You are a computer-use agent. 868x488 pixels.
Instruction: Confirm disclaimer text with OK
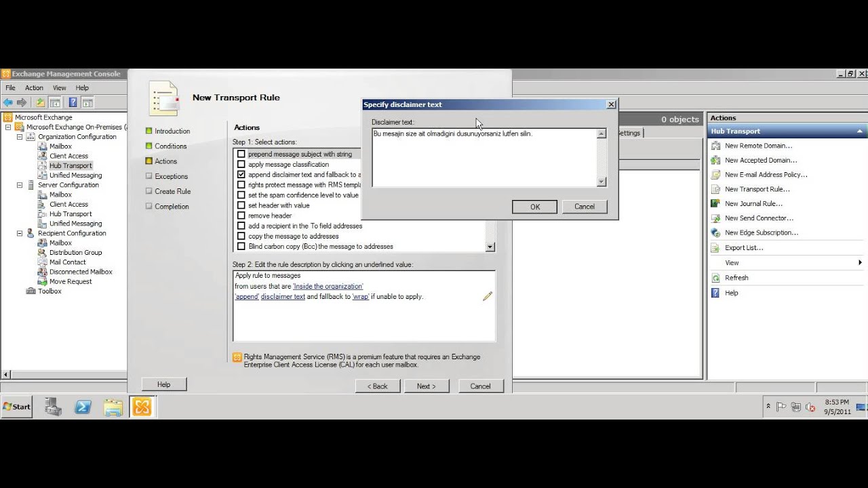(534, 207)
